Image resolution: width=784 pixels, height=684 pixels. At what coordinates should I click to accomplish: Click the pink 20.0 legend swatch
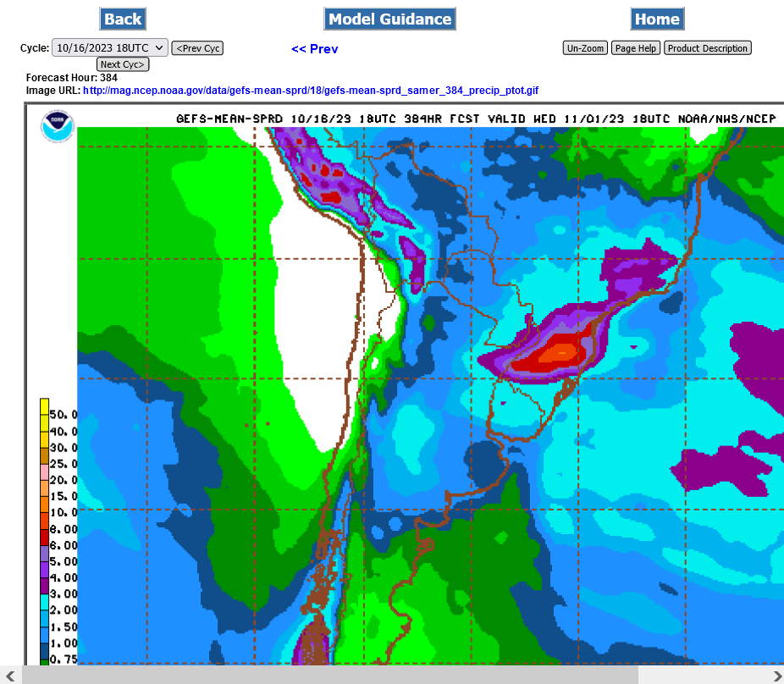[45, 472]
